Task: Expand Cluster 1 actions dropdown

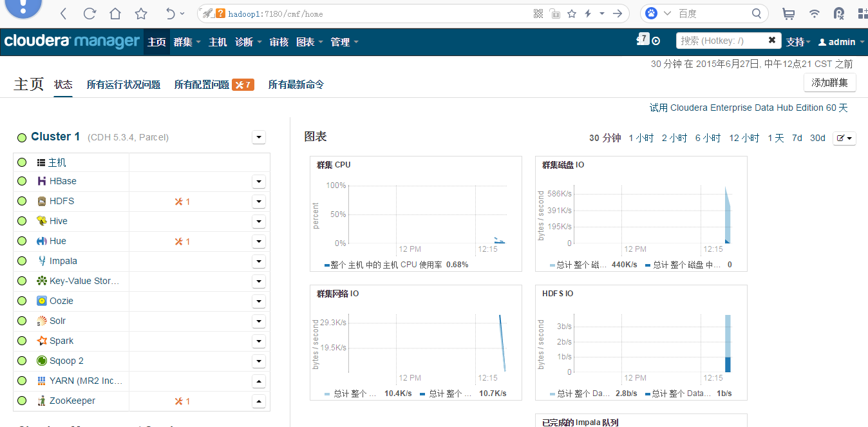Action: (x=259, y=137)
